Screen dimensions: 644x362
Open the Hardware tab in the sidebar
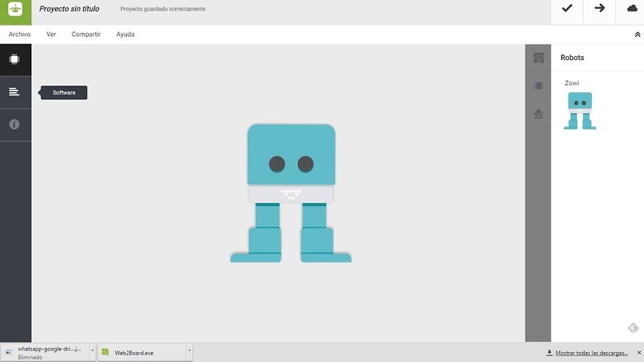(x=15, y=60)
